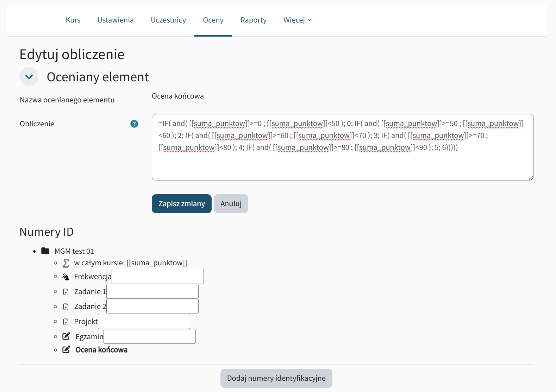Image resolution: width=556 pixels, height=392 pixels.
Task: Save with the Zapisz zmiany button
Action: click(x=181, y=204)
